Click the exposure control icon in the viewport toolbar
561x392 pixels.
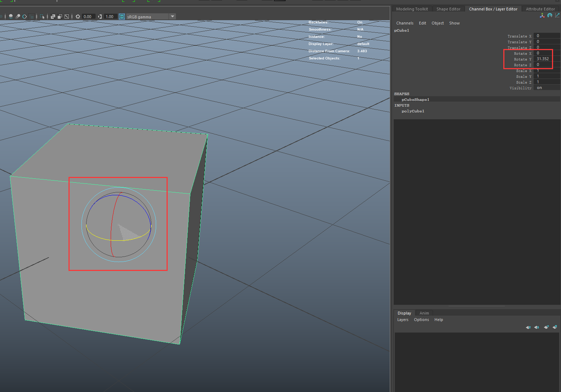point(78,17)
